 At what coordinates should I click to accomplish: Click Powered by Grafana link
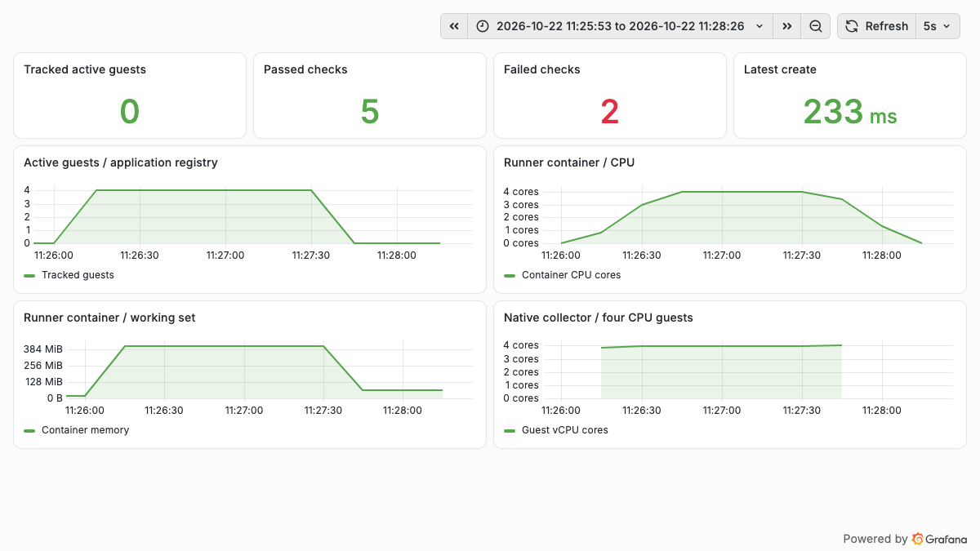905,539
